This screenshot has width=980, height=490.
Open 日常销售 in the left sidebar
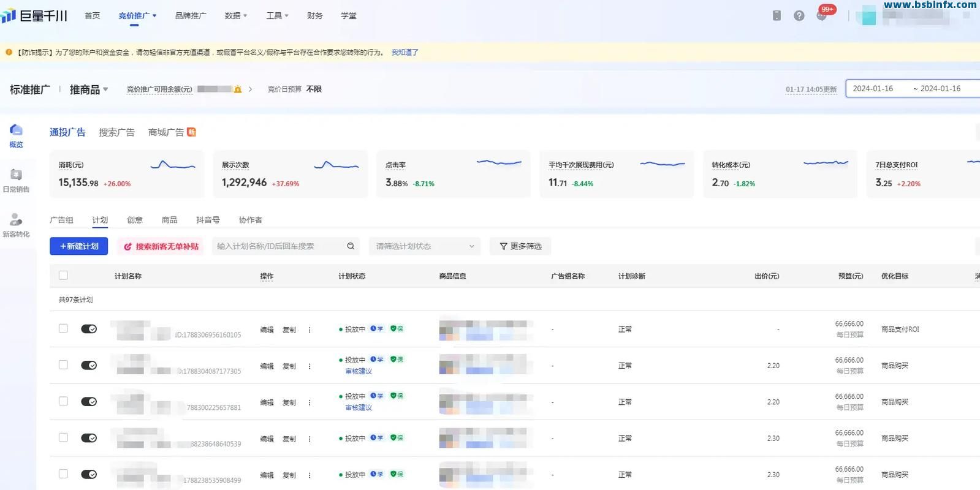(x=17, y=181)
